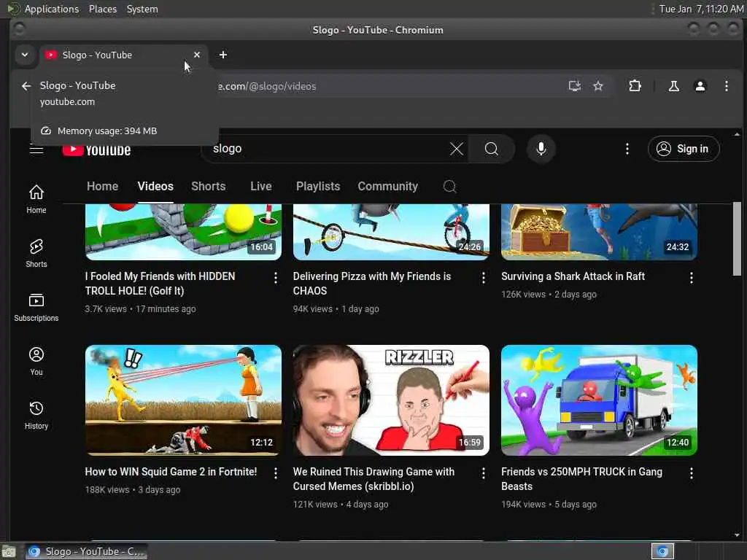The width and height of the screenshot is (747, 560).
Task: Click show desktop icon in bottom panel
Action: tap(9, 552)
